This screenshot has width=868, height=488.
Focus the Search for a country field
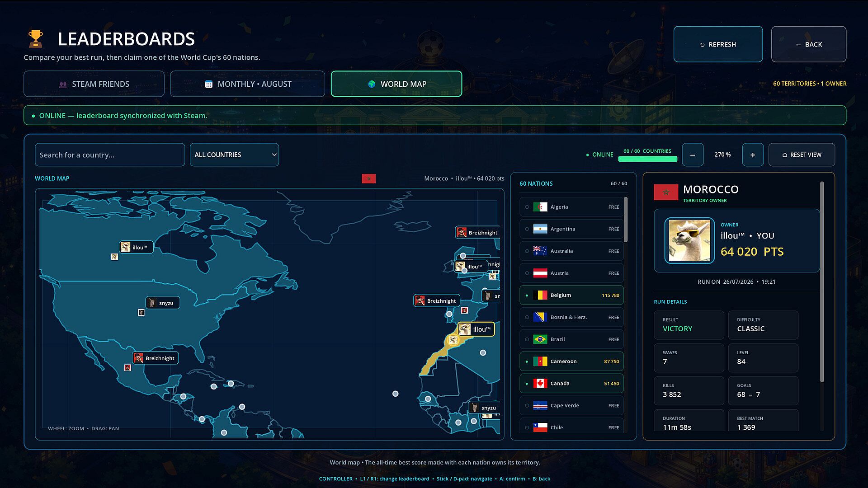(110, 155)
